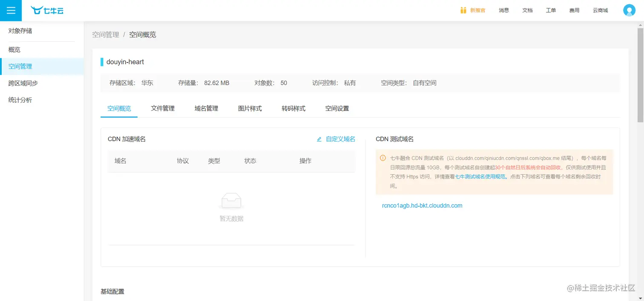Click the 对象数 value 50
Screen dimensions: 644x301
tap(284, 83)
